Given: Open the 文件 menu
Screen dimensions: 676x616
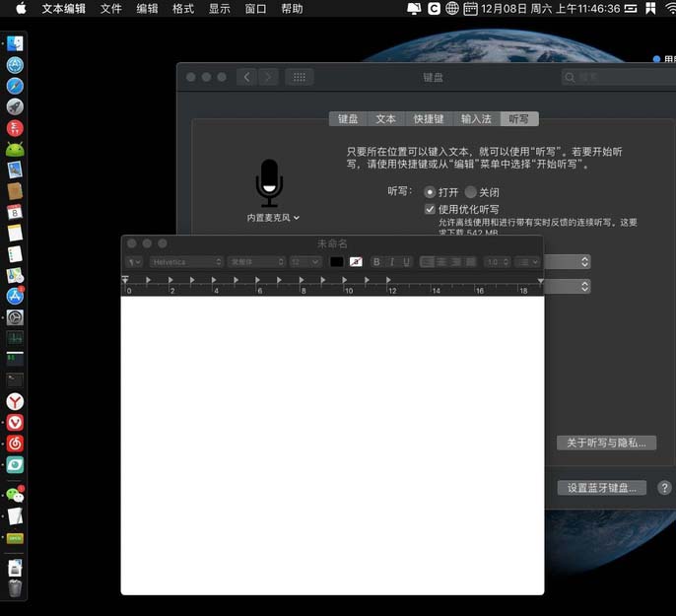Looking at the screenshot, I should tap(110, 9).
